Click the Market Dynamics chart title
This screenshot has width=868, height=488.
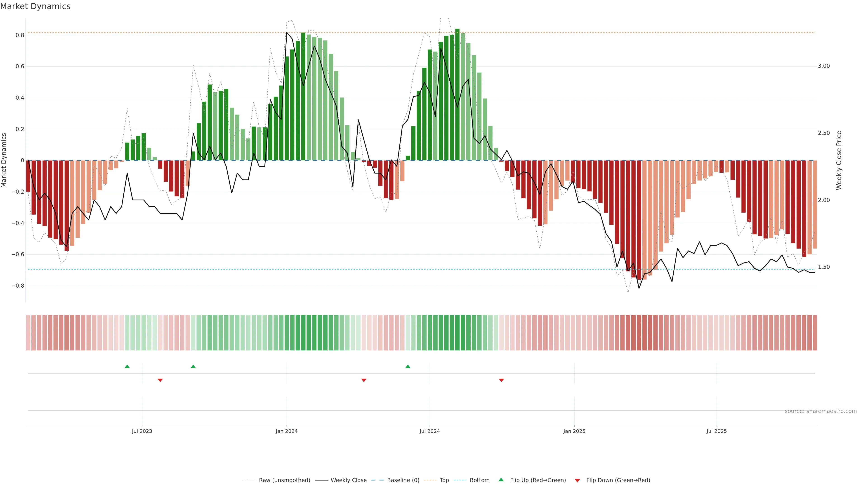(x=35, y=6)
